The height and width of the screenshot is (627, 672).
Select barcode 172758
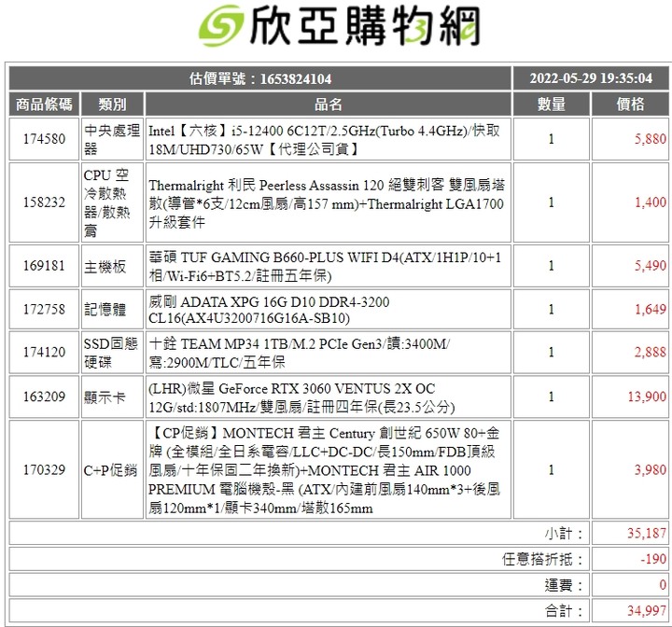[44, 309]
